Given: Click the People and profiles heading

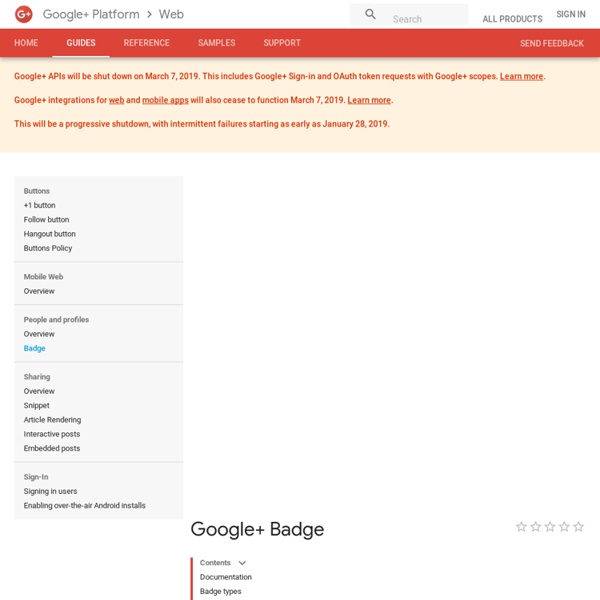Looking at the screenshot, I should (56, 320).
